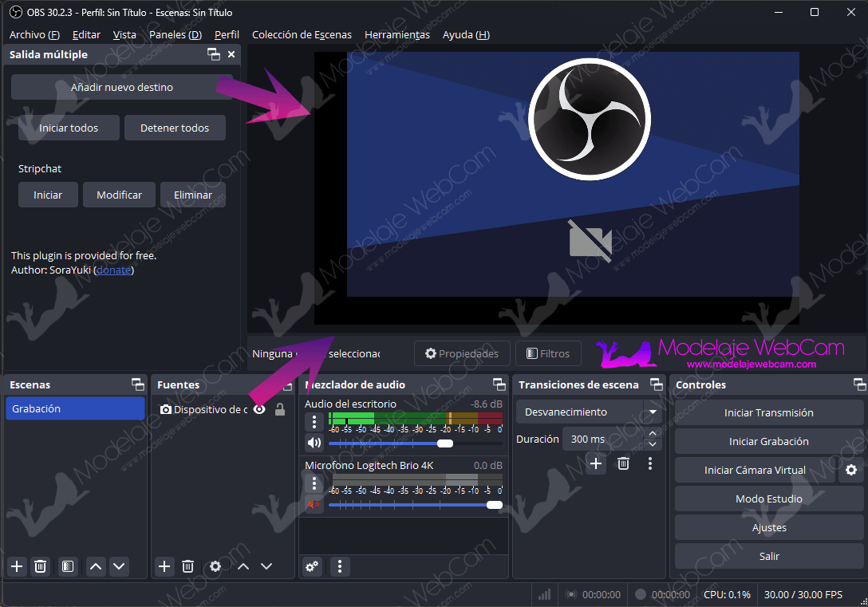Click Iniciar Transmisión button
The width and height of the screenshot is (868, 607).
(769, 413)
